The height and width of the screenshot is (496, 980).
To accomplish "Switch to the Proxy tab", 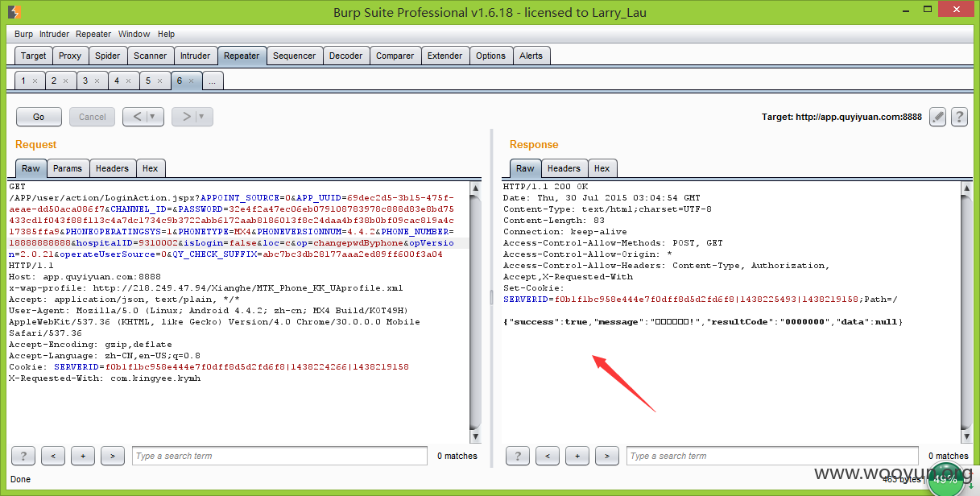I will (x=70, y=56).
